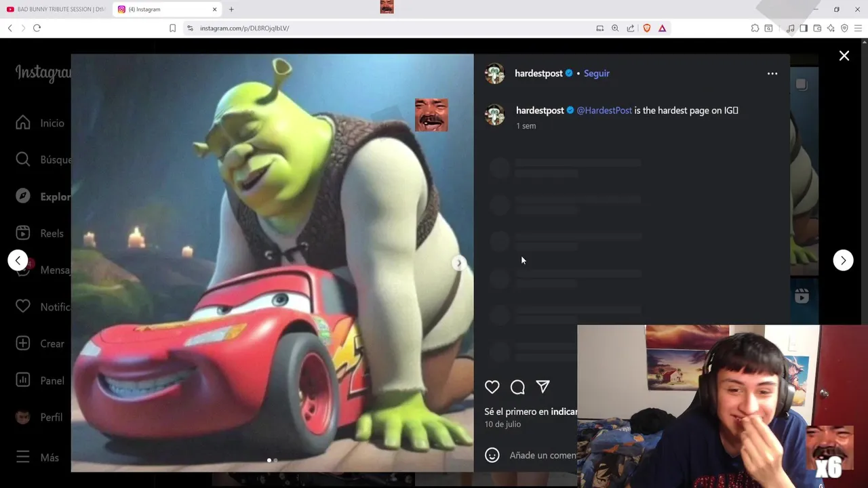Image resolution: width=868 pixels, height=488 pixels.
Task: Open the Explorar compass icon
Action: (x=23, y=196)
